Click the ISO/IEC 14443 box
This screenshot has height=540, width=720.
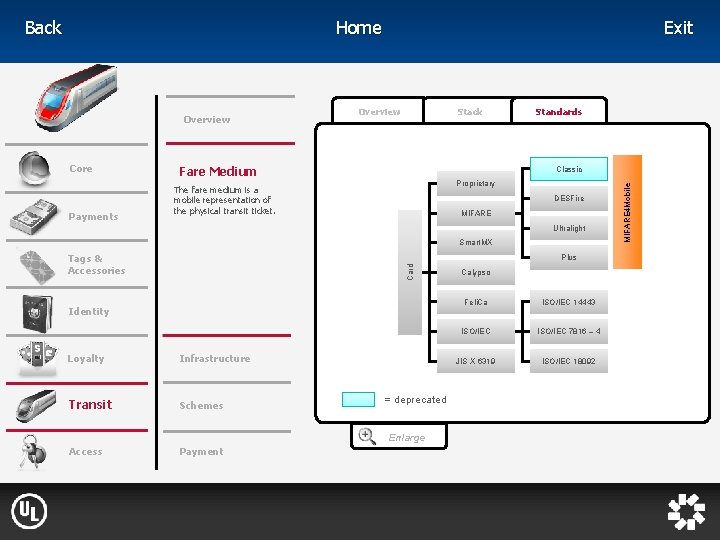point(569,302)
